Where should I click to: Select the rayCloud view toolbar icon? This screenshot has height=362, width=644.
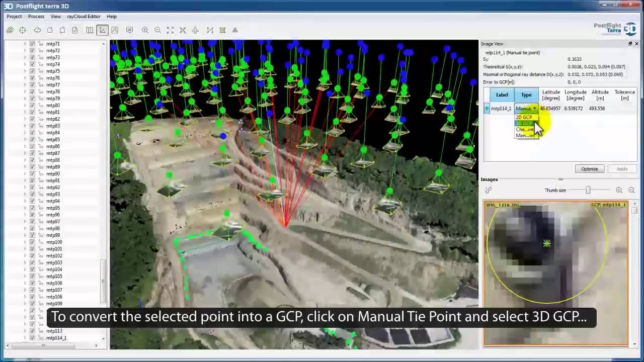[102, 30]
